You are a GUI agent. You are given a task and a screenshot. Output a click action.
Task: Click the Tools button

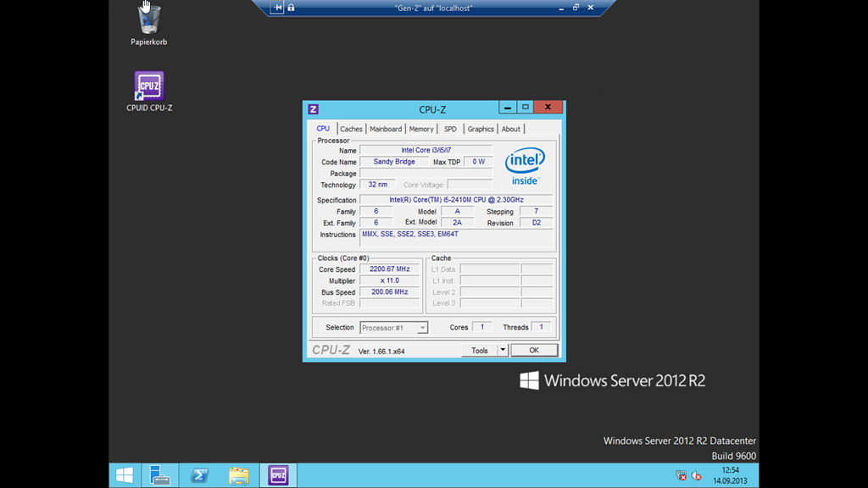point(480,350)
